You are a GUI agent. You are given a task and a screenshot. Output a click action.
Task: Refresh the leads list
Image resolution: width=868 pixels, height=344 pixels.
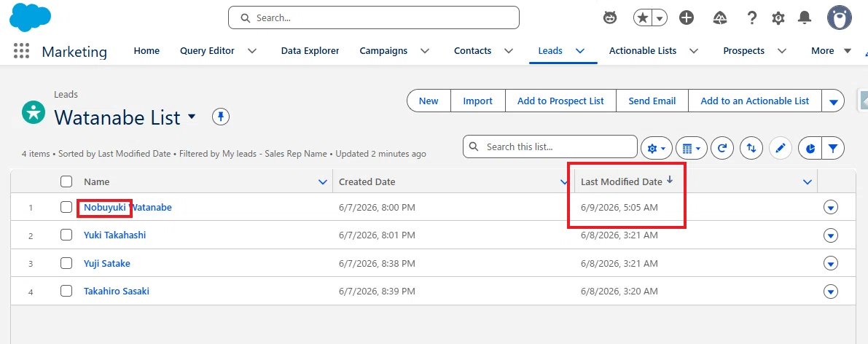pos(722,148)
